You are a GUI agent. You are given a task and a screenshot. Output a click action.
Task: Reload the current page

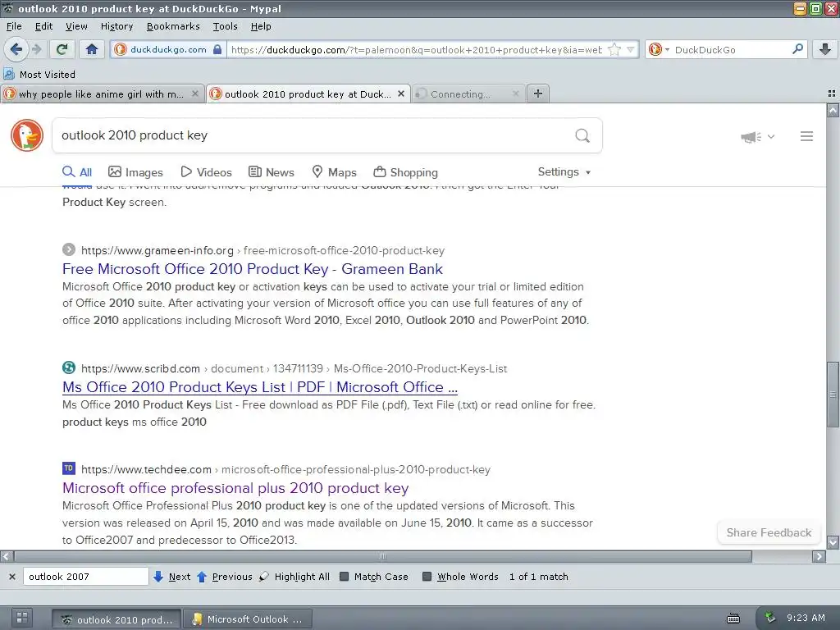pos(62,49)
